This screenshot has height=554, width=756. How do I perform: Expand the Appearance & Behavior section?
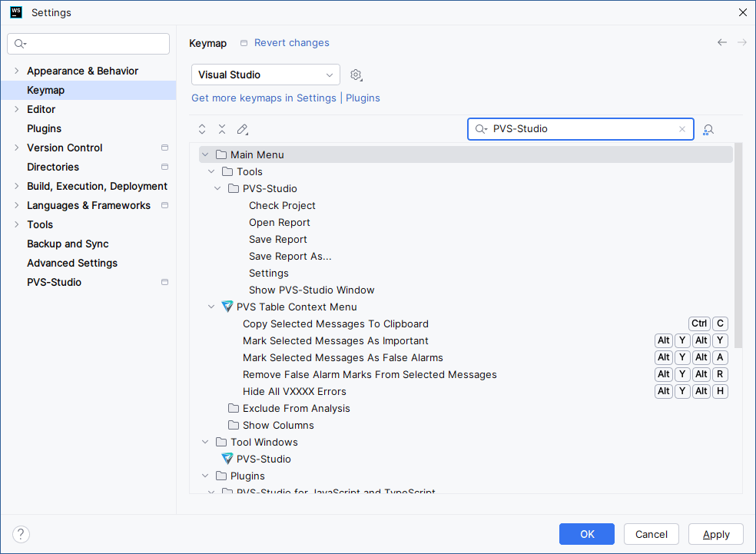coord(17,71)
